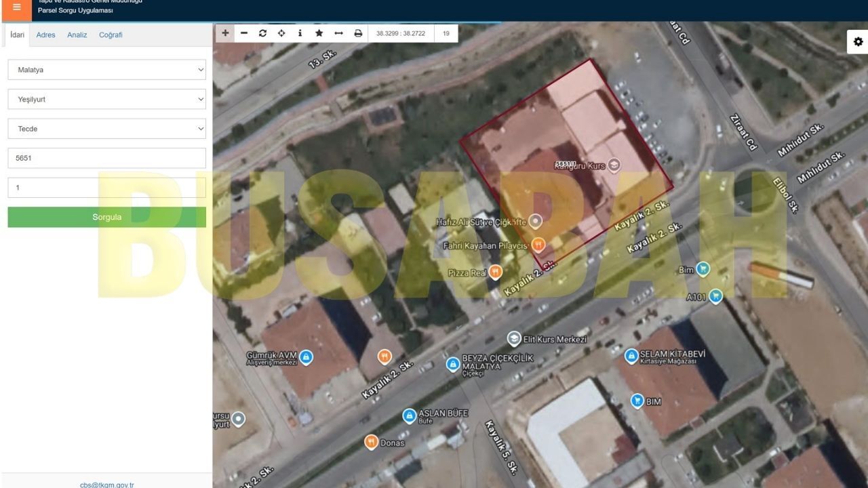Image resolution: width=868 pixels, height=488 pixels.
Task: Click the star favorites icon
Action: (319, 33)
